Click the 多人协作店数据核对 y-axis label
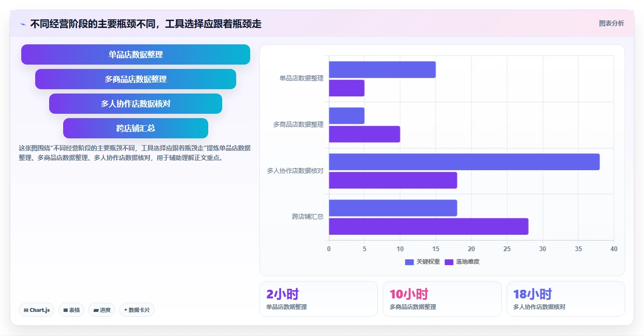This screenshot has width=644, height=336. [295, 171]
